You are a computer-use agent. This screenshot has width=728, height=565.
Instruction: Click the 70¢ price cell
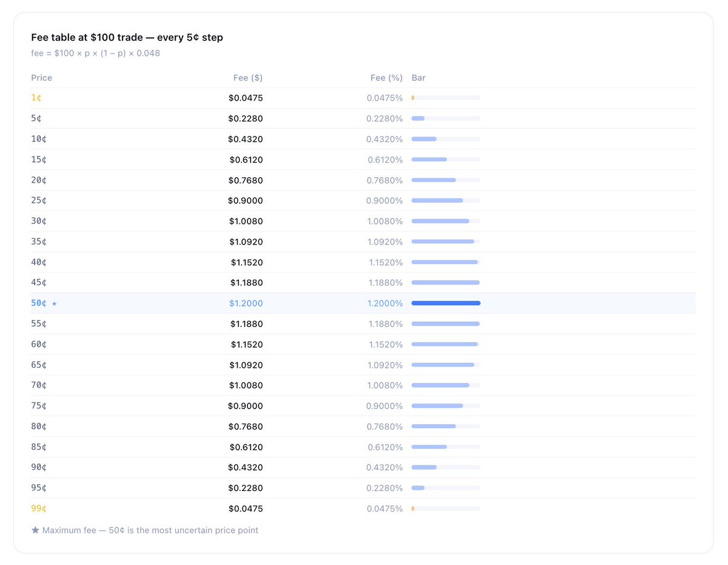click(x=39, y=385)
